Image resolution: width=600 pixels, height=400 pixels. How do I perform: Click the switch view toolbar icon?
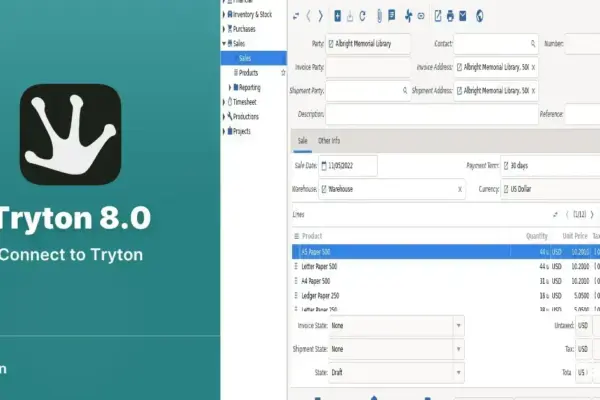pos(296,16)
